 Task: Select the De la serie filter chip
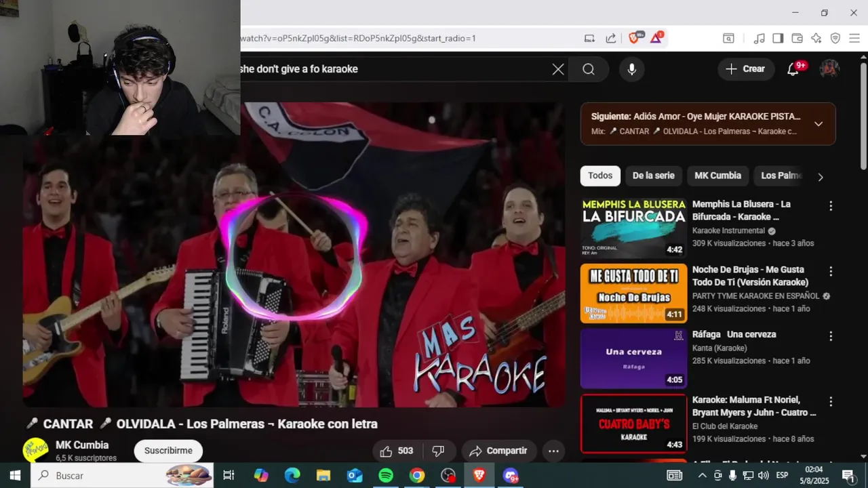coord(654,176)
